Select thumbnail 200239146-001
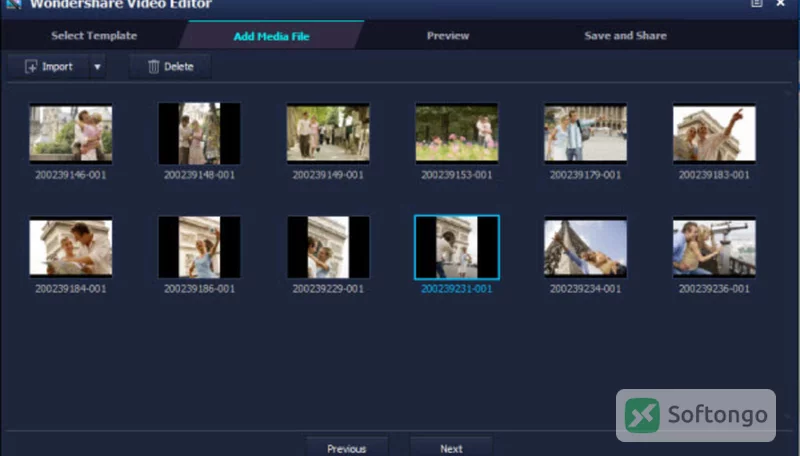Viewport: 800px width, 456px height. (71, 134)
